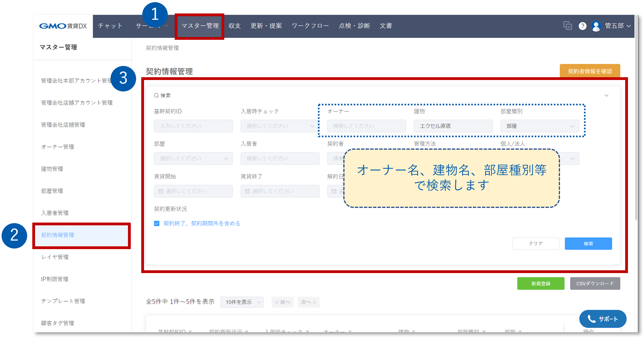Click the clipboard-check icon in the header

[568, 26]
